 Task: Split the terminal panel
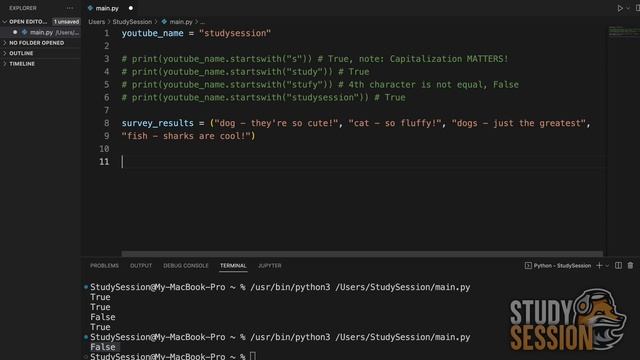(618, 266)
